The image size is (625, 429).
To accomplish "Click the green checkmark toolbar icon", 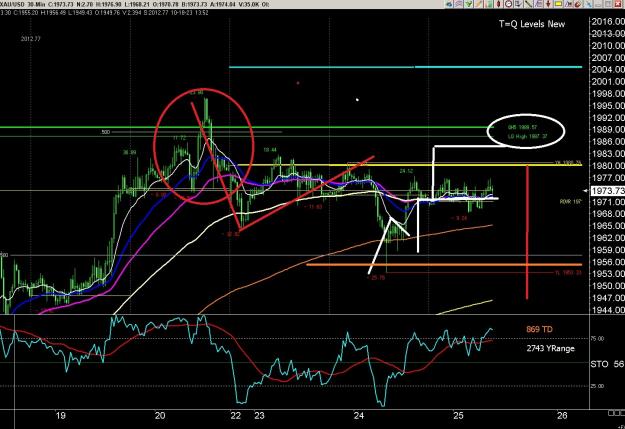I will click(x=468, y=4).
